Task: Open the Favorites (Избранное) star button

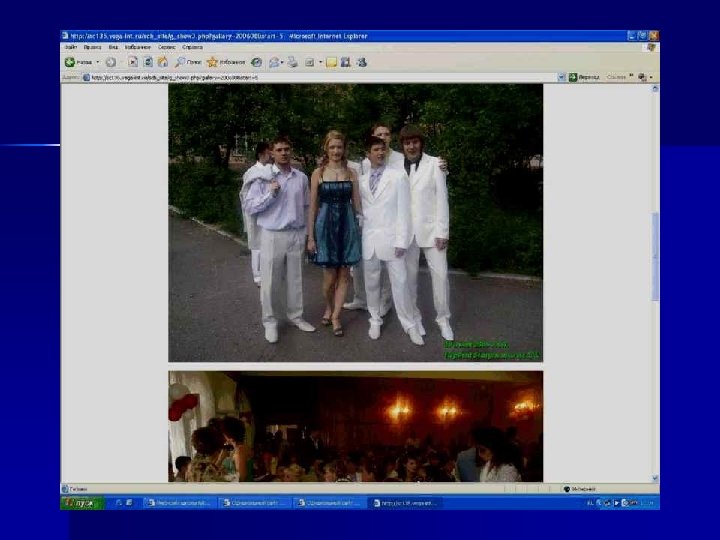Action: [226, 62]
